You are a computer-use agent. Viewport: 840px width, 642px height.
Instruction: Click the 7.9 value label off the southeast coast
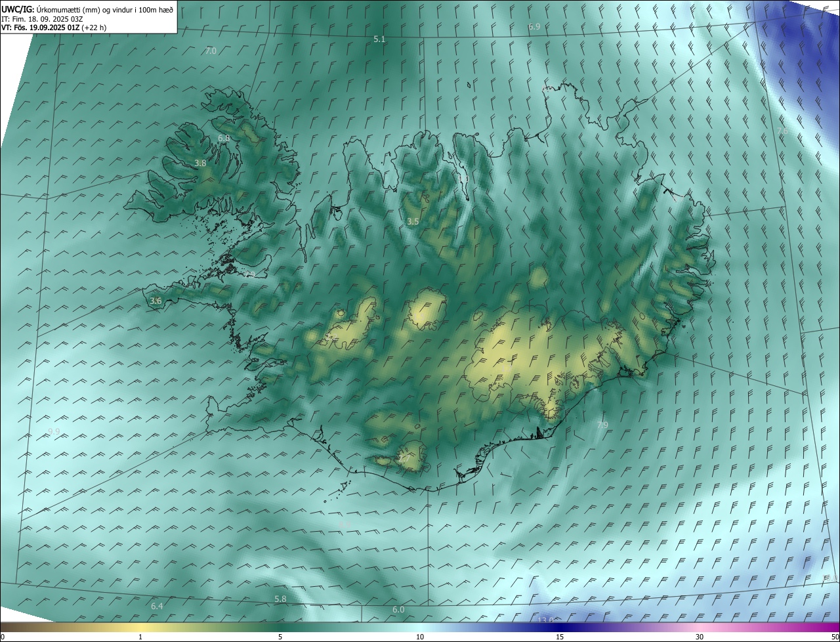[x=602, y=425]
